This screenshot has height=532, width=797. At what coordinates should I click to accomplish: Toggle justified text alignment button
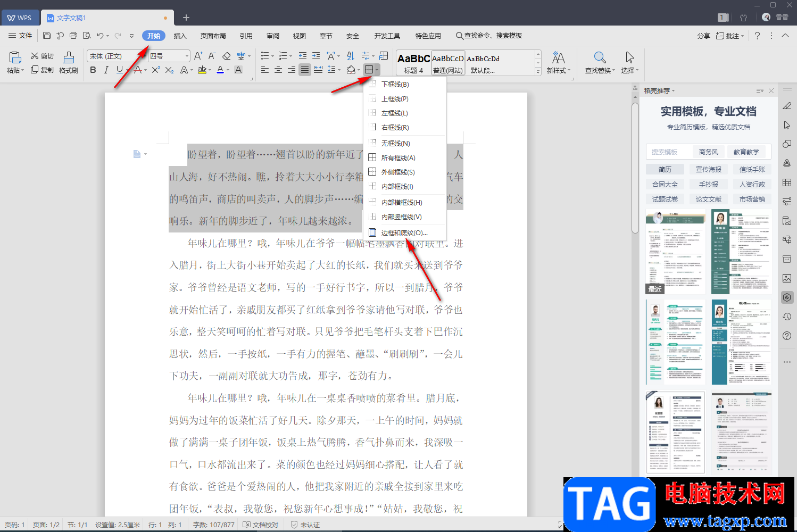tap(304, 70)
